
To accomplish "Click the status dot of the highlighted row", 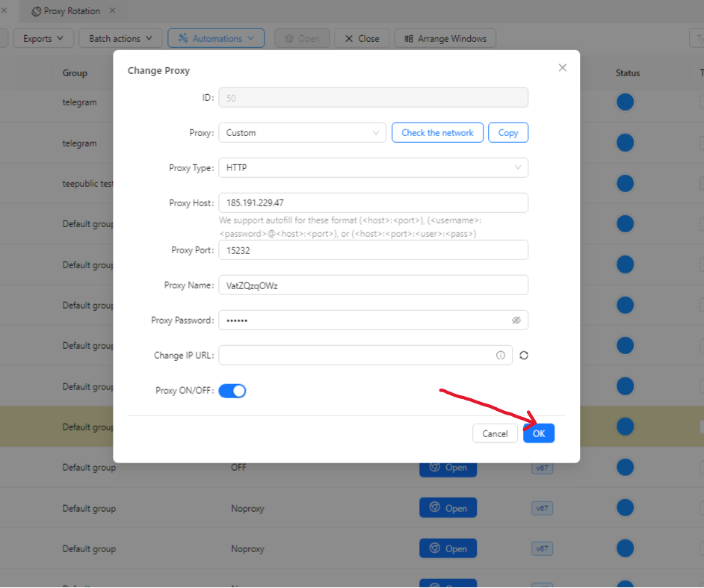I will [625, 427].
